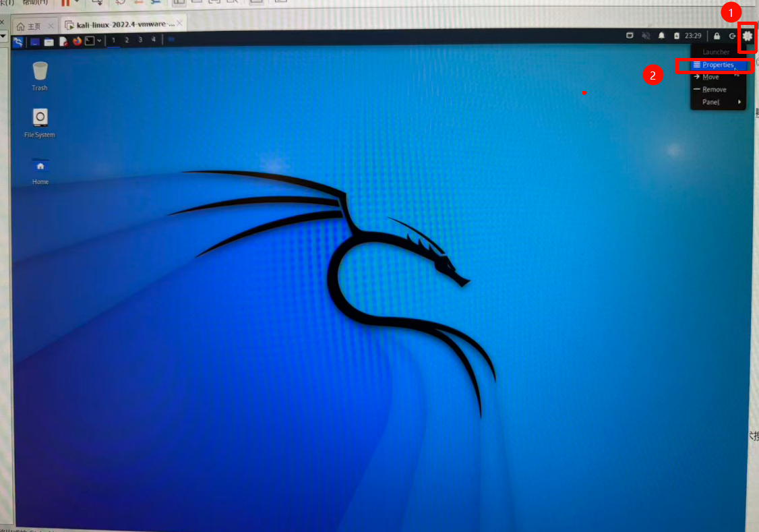Viewport: 759px width, 532px height.
Task: Click the lock screen padlock icon
Action: [x=717, y=36]
